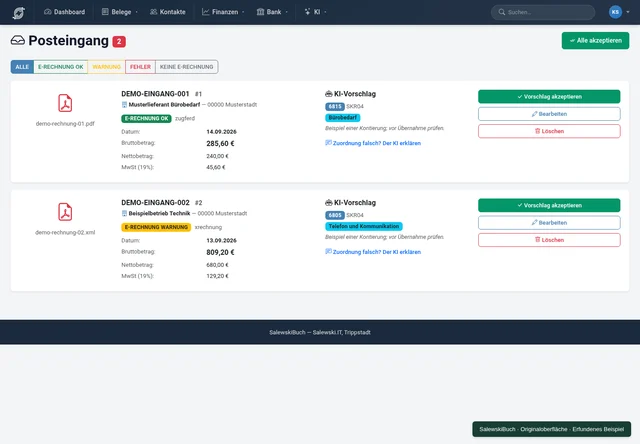Click the red badge showing 2

119,41
